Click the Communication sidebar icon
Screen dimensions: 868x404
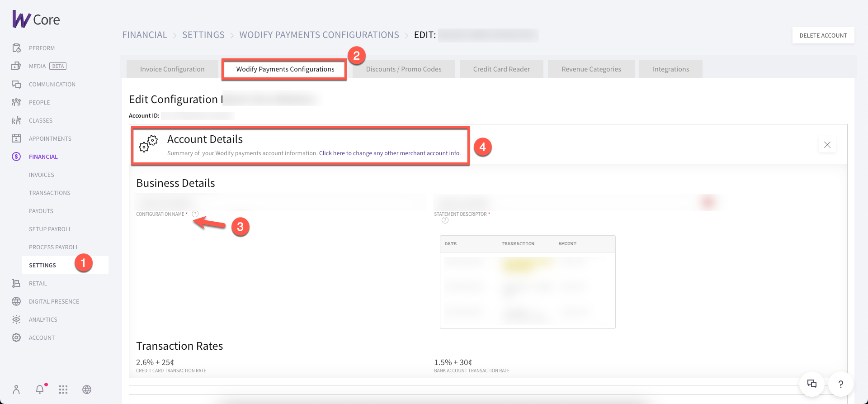(16, 84)
